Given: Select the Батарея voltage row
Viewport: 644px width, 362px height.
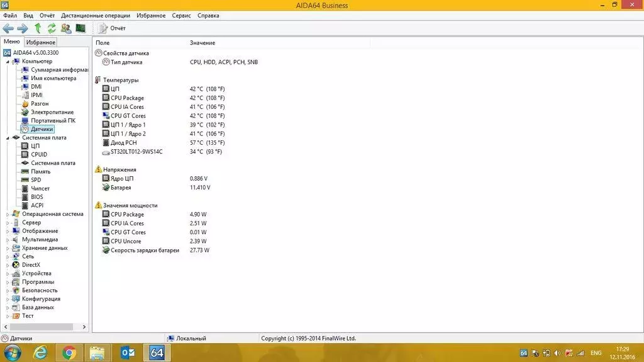Looking at the screenshot, I should 156,188.
